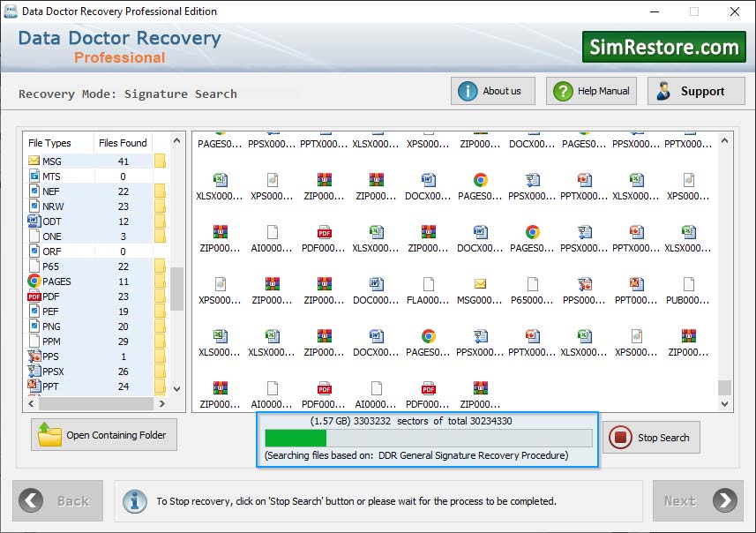756x533 pixels.
Task: Click the DDR General Signature Recovery Procedure text
Action: (x=473, y=454)
